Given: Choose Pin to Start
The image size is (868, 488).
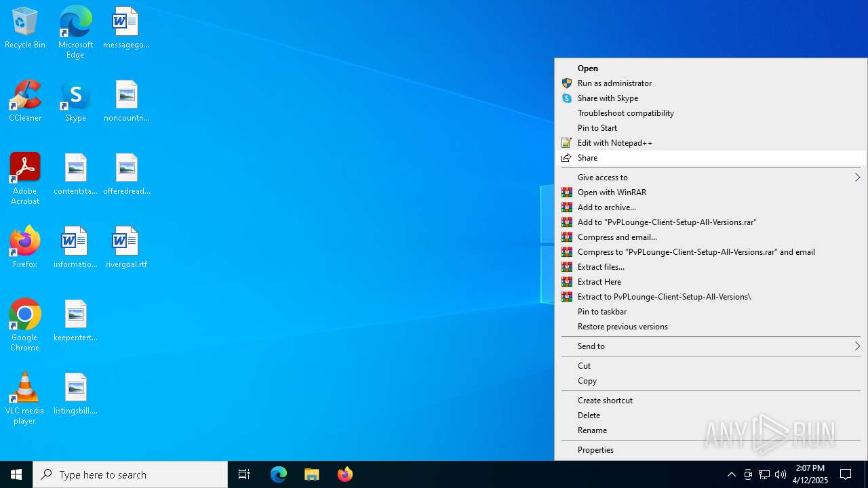Looking at the screenshot, I should pyautogui.click(x=711, y=127).
